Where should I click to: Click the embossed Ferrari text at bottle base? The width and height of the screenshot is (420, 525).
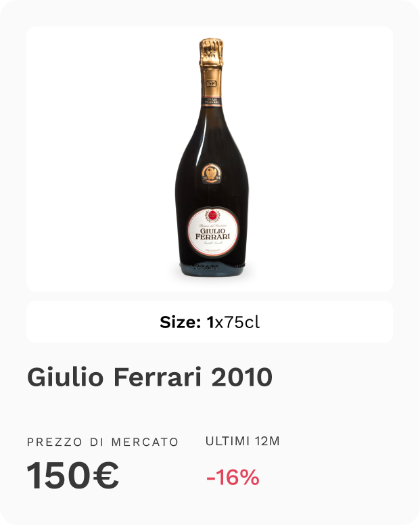tap(204, 267)
